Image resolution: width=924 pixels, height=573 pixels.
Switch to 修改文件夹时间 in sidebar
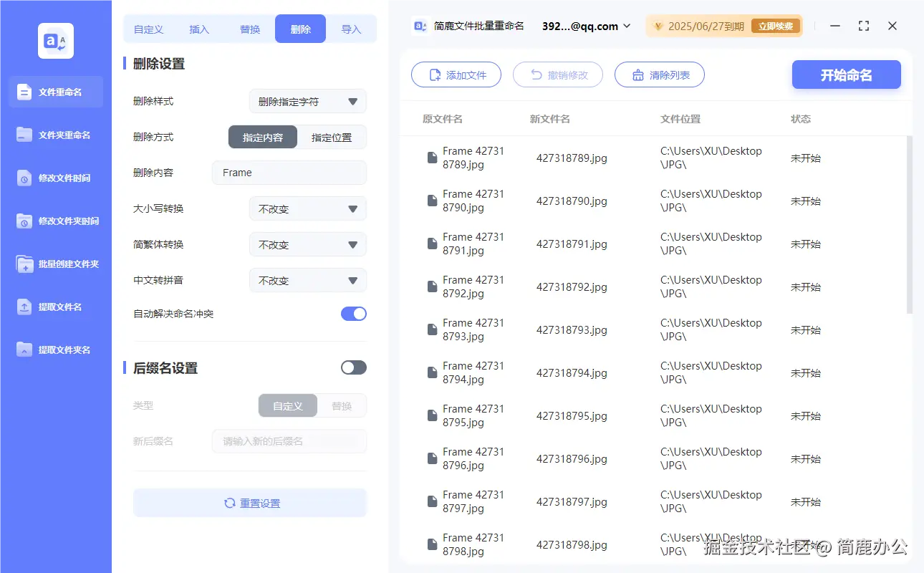[55, 221]
